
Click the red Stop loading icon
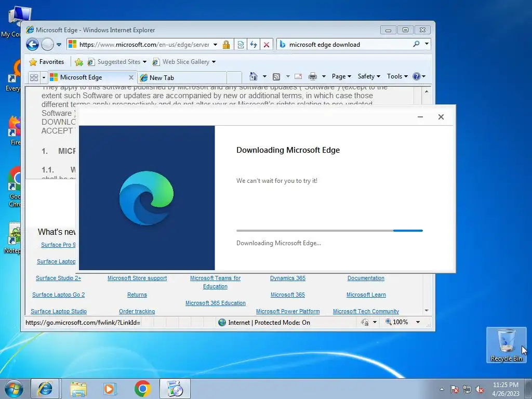tap(267, 45)
